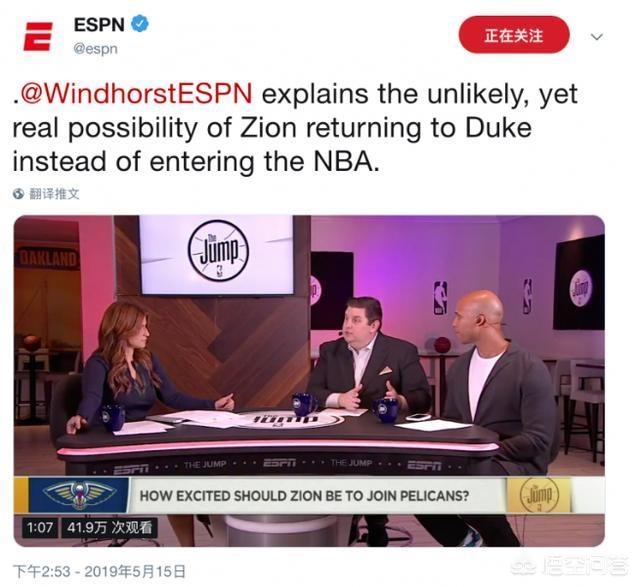Expand the tweet options chevron
This screenshot has width=640, height=587.
pyautogui.click(x=597, y=37)
